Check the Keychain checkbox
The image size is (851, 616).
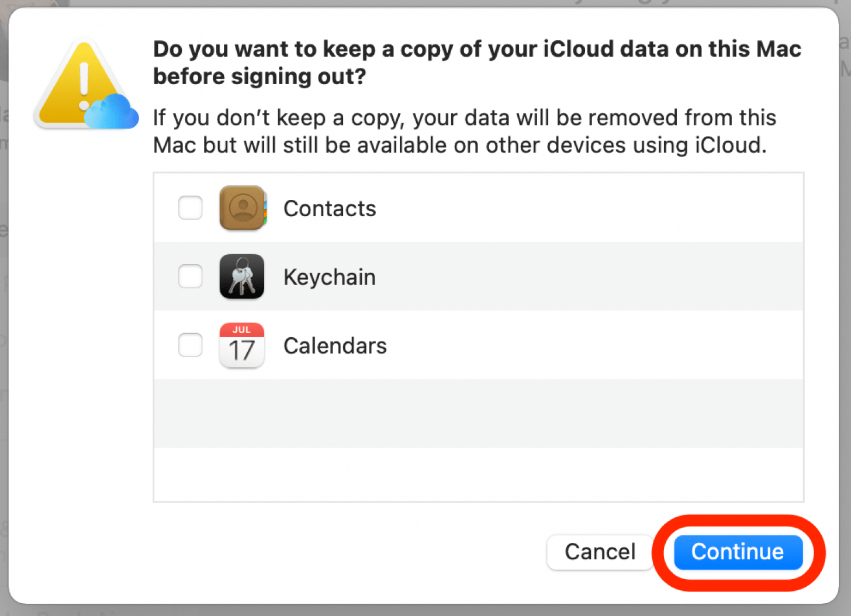tap(190, 276)
